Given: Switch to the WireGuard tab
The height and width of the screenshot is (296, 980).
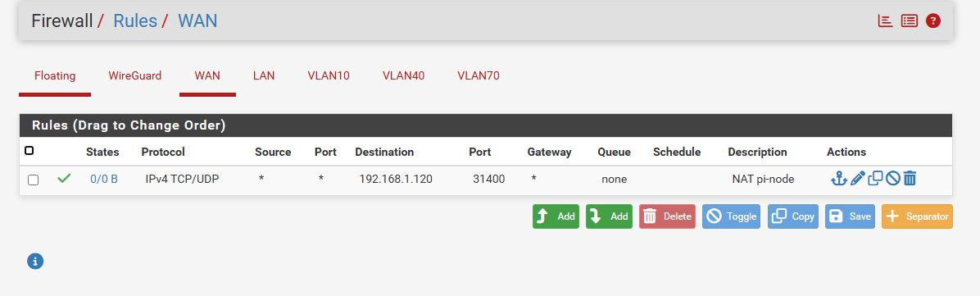Looking at the screenshot, I should (135, 76).
